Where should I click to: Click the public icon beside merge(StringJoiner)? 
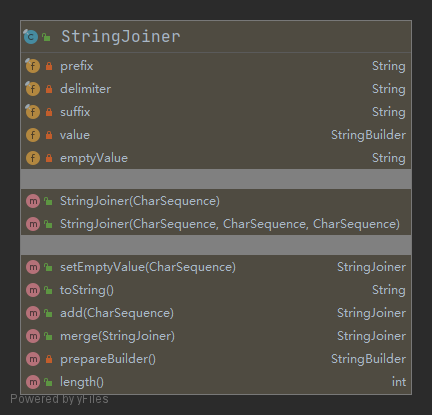pos(48,336)
